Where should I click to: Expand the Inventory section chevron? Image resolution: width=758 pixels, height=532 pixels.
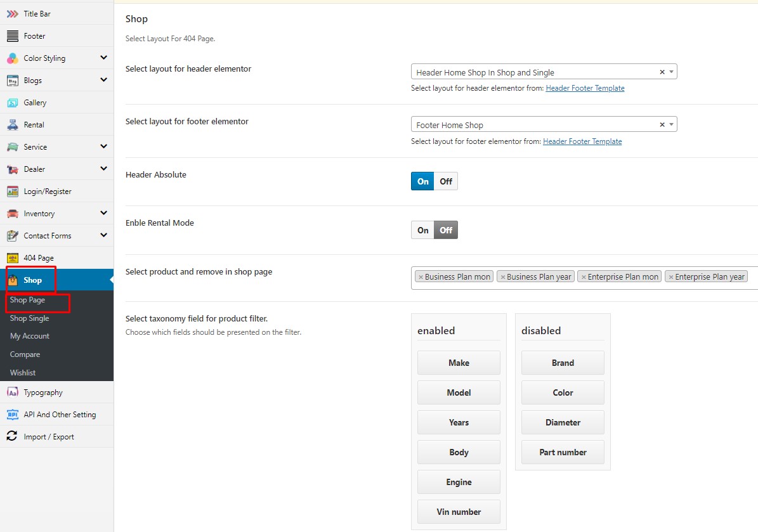click(x=103, y=213)
